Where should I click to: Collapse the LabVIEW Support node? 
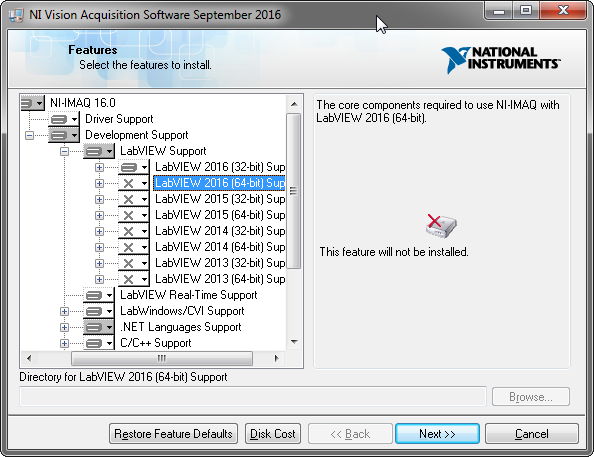tap(64, 151)
